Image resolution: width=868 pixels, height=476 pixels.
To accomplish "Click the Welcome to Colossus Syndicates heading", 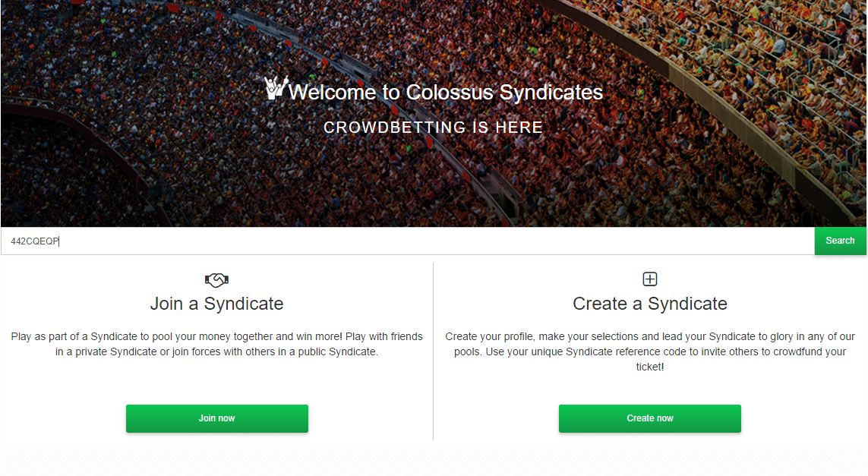I will click(446, 93).
